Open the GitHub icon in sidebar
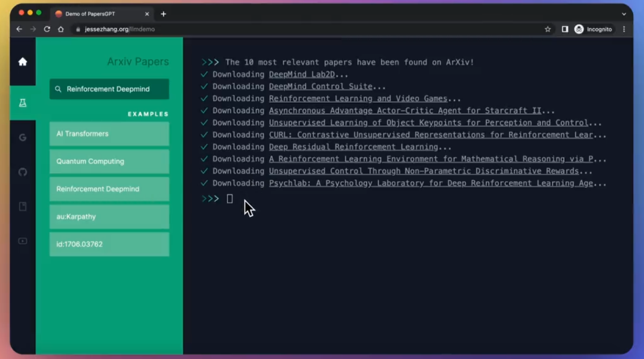The image size is (644, 359). tap(23, 172)
